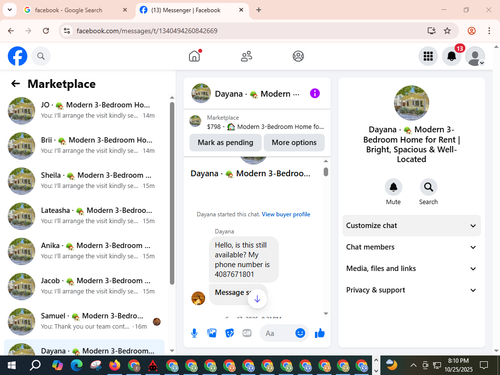The height and width of the screenshot is (375, 500).
Task: Open Lateasha conversation in Marketplace list
Action: [x=85, y=216]
